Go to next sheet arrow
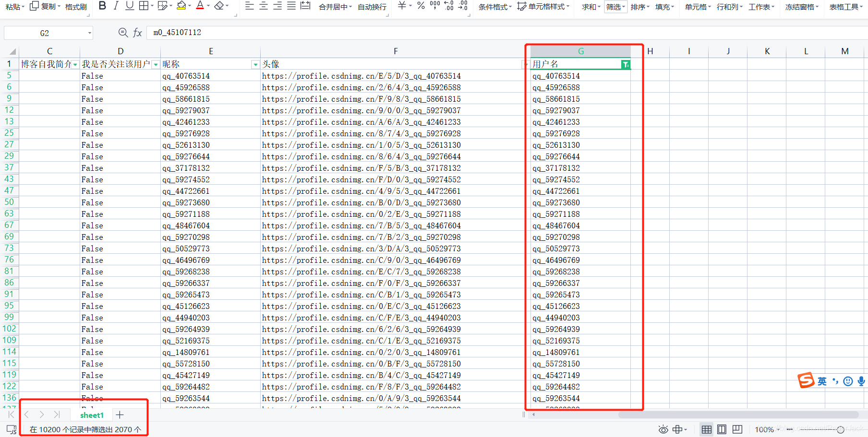The width and height of the screenshot is (868, 437). point(42,414)
